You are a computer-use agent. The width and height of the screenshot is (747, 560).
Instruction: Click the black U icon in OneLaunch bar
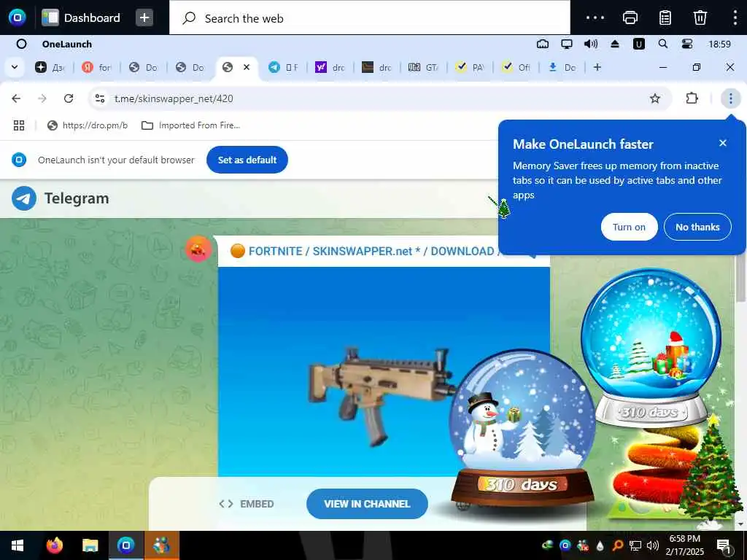point(638,44)
